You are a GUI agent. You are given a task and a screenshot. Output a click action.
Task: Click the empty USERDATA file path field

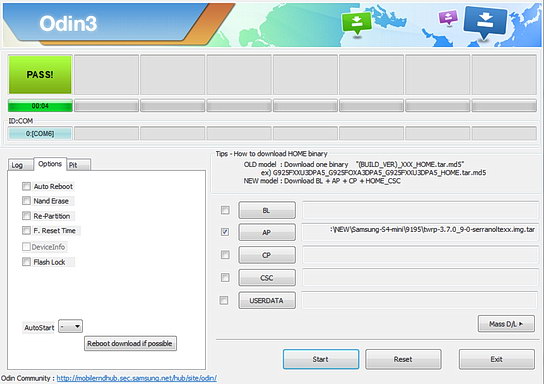[x=420, y=300]
